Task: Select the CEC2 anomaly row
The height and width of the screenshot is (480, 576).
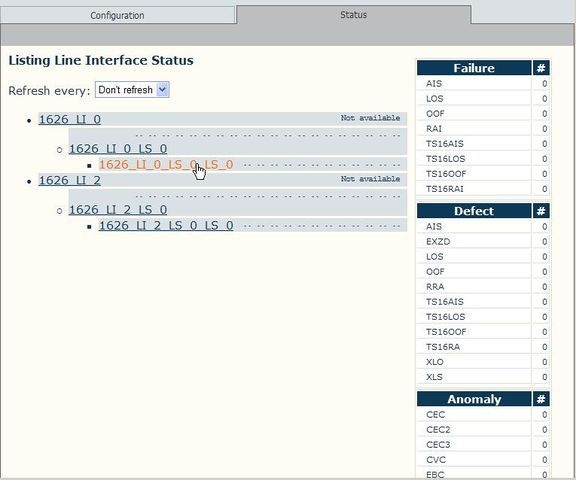Action: pos(483,429)
